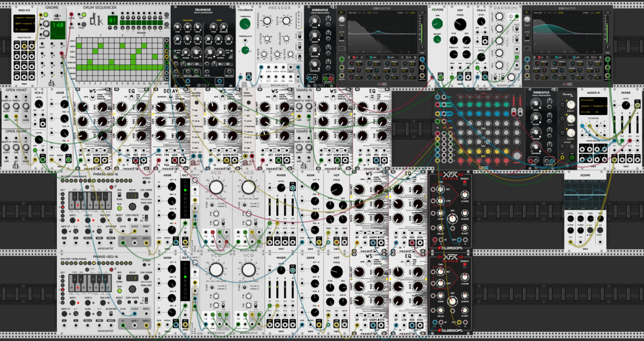Toggle the ENABLE switch on the XFX Reverb

(464, 183)
